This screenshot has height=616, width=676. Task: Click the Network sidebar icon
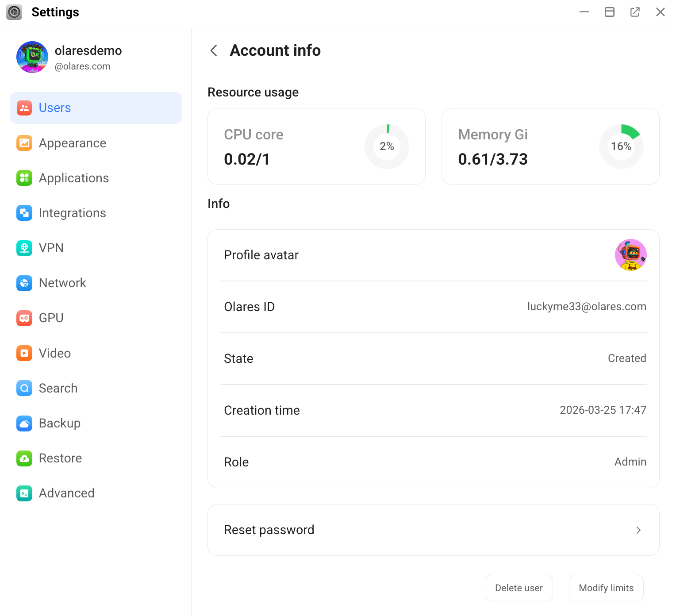coord(24,283)
